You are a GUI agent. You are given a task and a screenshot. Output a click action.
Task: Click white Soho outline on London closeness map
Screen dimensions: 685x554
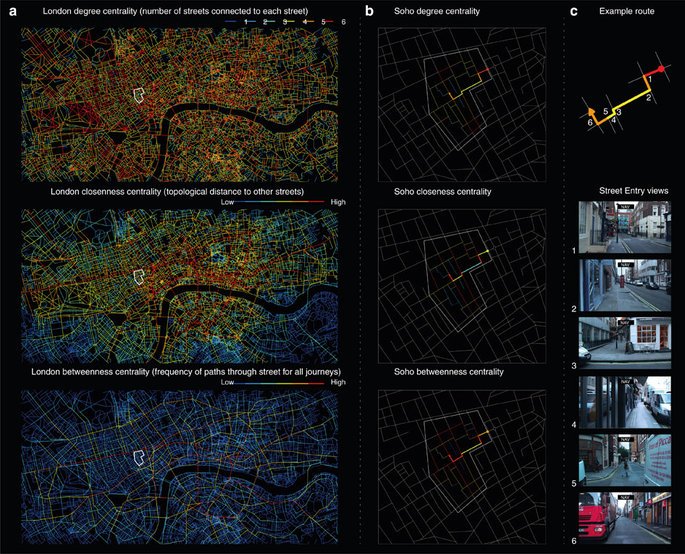139,277
